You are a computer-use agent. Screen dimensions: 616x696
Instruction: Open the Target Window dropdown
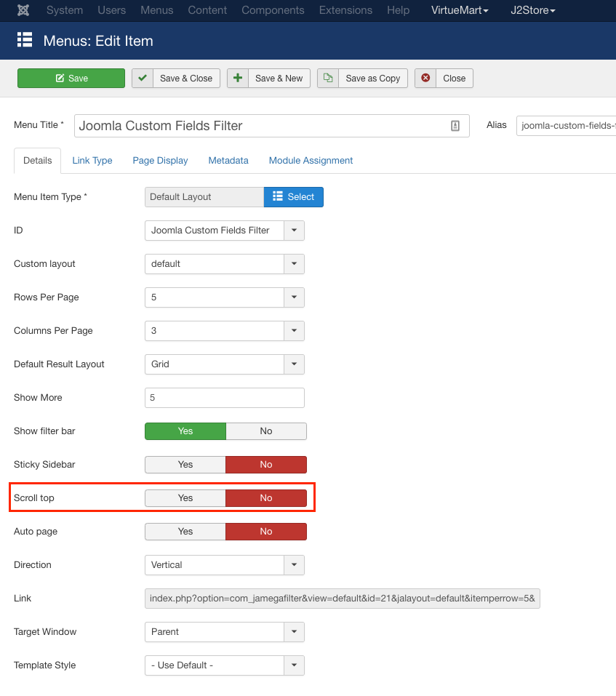[294, 631]
